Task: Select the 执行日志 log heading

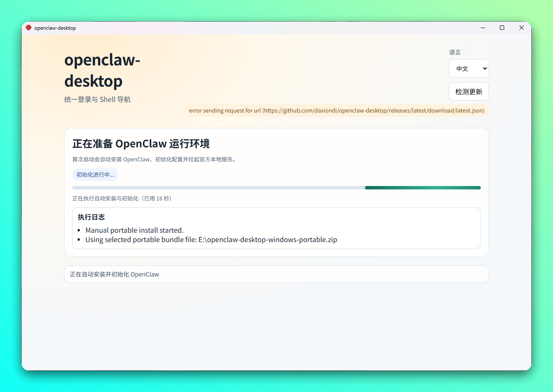Action: [x=91, y=217]
